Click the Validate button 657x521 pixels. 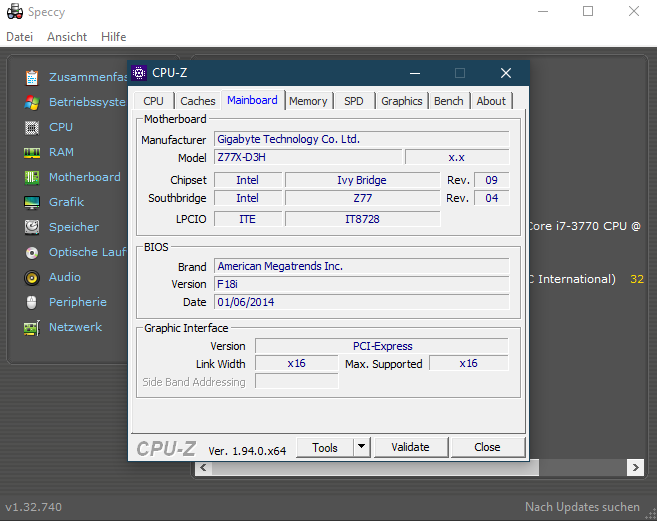pos(410,447)
